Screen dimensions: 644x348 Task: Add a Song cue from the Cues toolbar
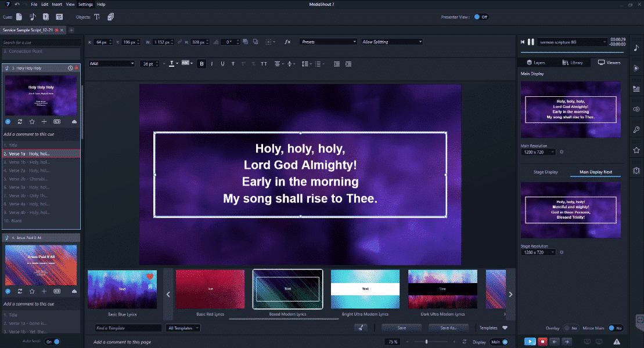coord(33,17)
